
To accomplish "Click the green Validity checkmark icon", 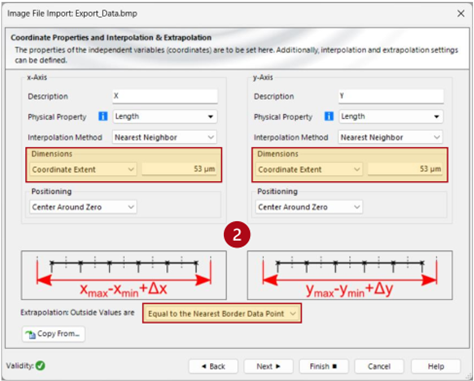I will pyautogui.click(x=40, y=366).
